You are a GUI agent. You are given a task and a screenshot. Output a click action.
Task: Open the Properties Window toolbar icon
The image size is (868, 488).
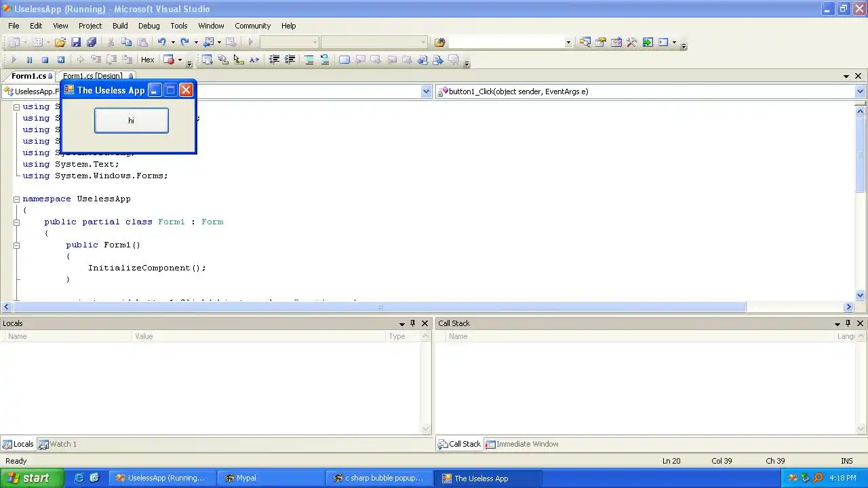pos(600,42)
